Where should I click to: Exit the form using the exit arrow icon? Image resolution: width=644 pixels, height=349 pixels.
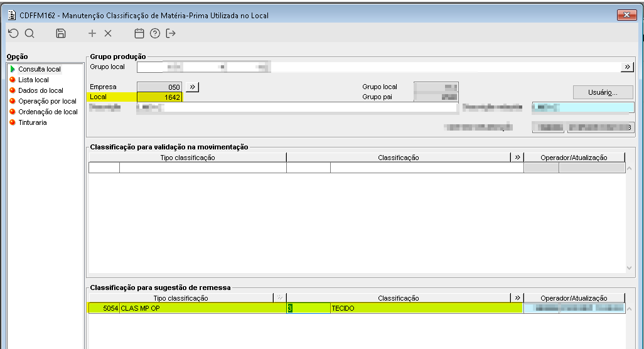[x=171, y=33]
